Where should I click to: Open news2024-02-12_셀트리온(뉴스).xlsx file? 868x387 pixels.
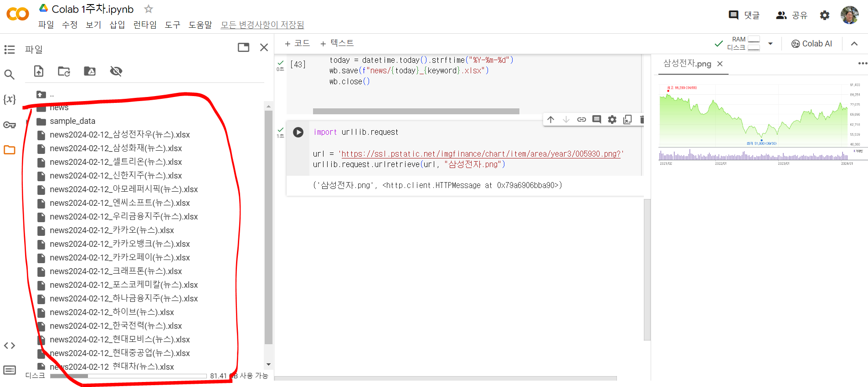pyautogui.click(x=116, y=162)
